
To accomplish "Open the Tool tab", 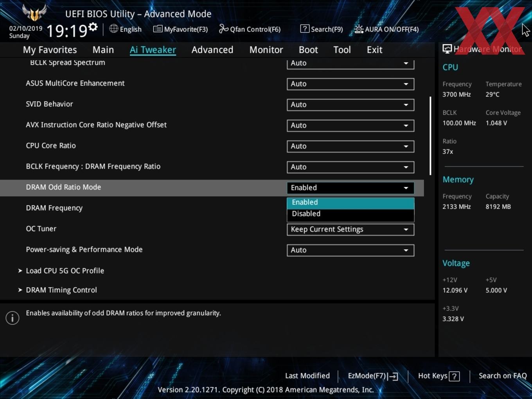I will (342, 50).
